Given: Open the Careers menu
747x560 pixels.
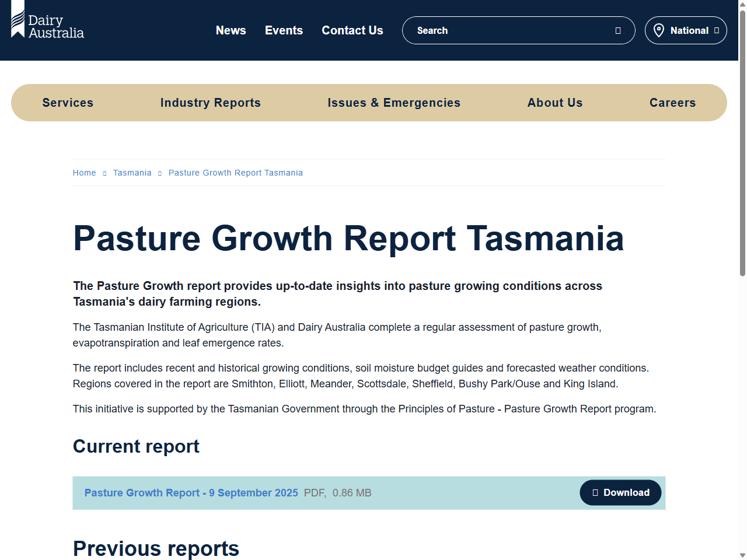Looking at the screenshot, I should 673,103.
